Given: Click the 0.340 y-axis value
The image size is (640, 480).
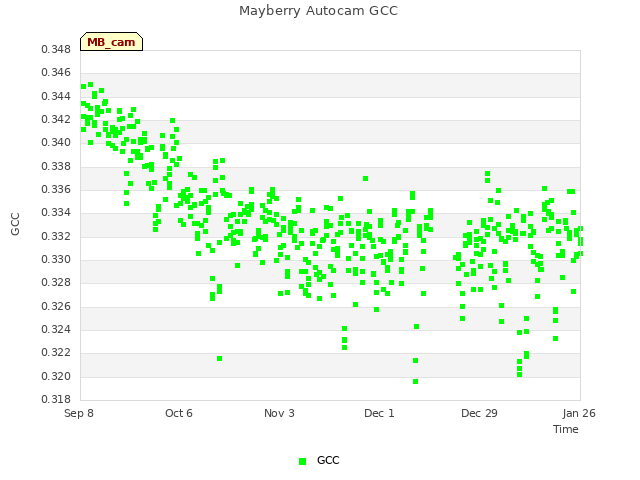Looking at the screenshot, I should pos(56,142).
